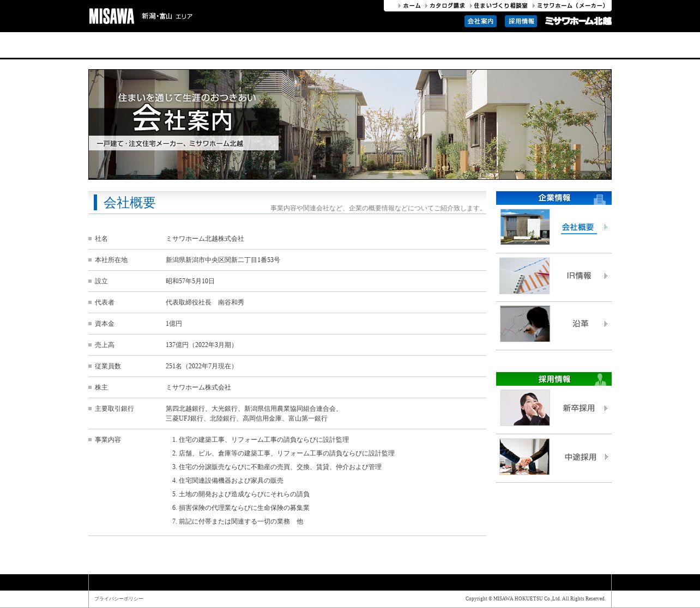Select business item 損害保険の代理業ならびに生命保険の募集業
This screenshot has width=700, height=608.
(244, 508)
